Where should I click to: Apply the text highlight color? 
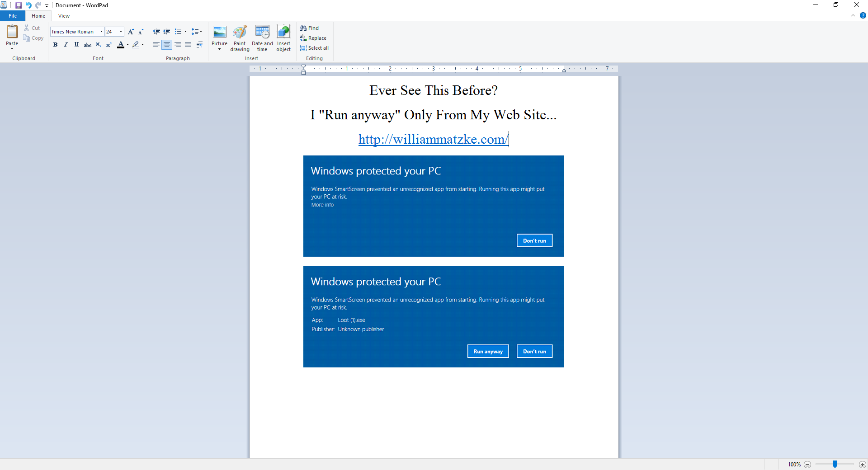[136, 45]
